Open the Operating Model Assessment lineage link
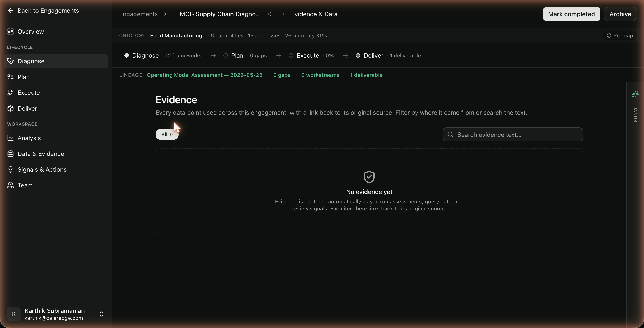Viewport: 644px width, 328px height. (x=205, y=75)
